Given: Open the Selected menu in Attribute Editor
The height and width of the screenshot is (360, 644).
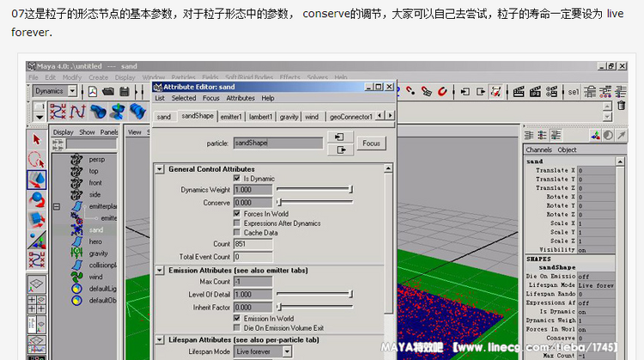Looking at the screenshot, I should [x=184, y=98].
